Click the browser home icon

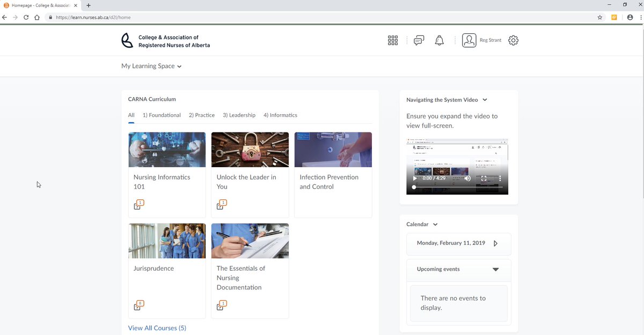(x=37, y=17)
